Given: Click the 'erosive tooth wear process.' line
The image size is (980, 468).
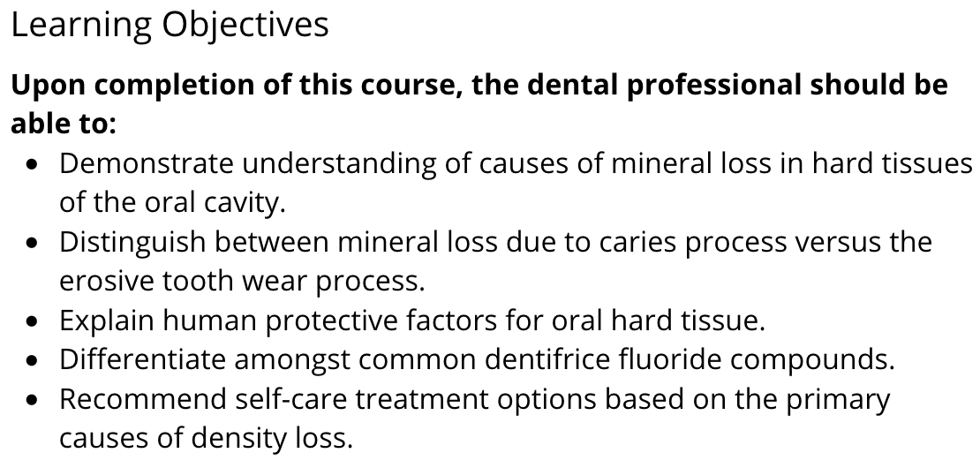Looking at the screenshot, I should [x=242, y=281].
